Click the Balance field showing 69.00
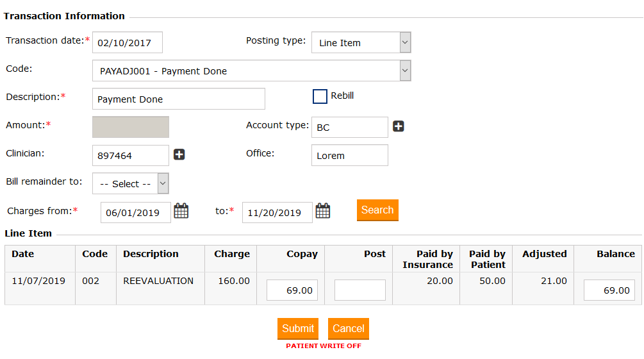The image size is (644, 359). [609, 290]
